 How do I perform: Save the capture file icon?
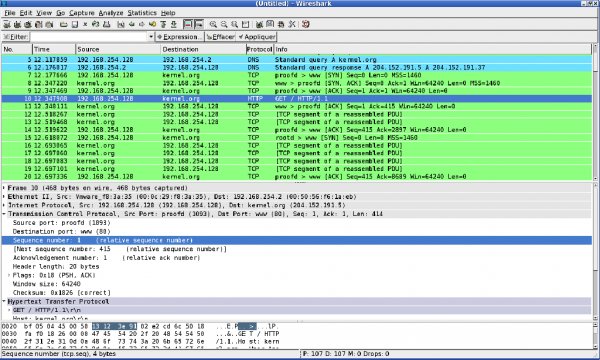(75, 24)
